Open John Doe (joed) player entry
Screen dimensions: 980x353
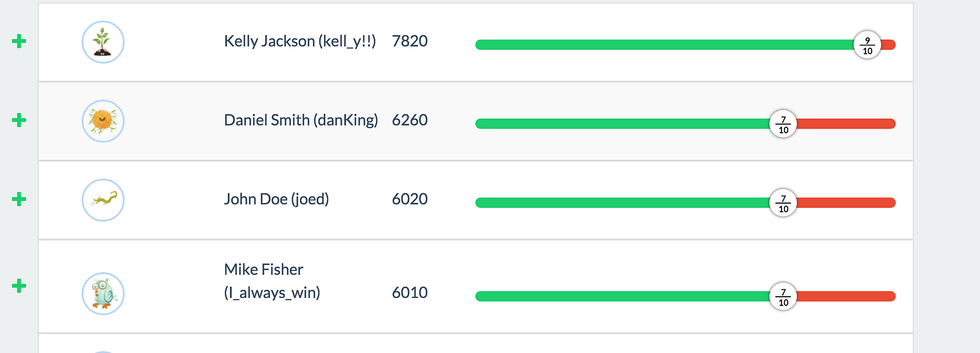click(x=276, y=199)
